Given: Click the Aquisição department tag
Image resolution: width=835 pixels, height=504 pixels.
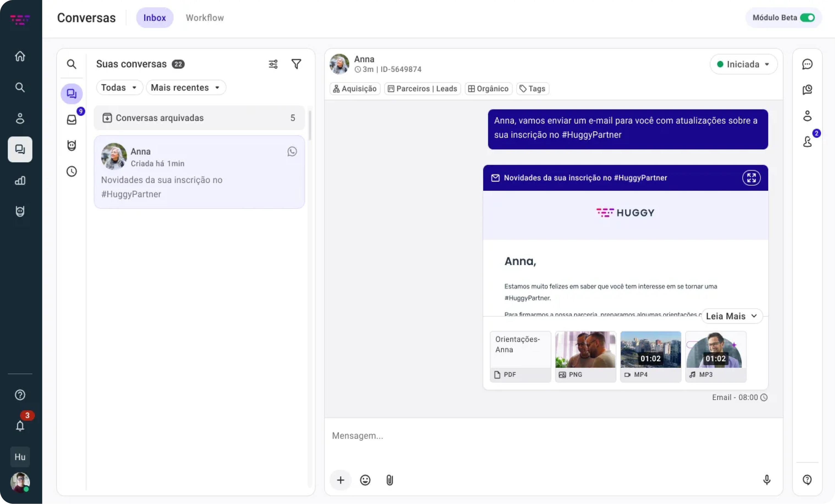Looking at the screenshot, I should pos(355,89).
